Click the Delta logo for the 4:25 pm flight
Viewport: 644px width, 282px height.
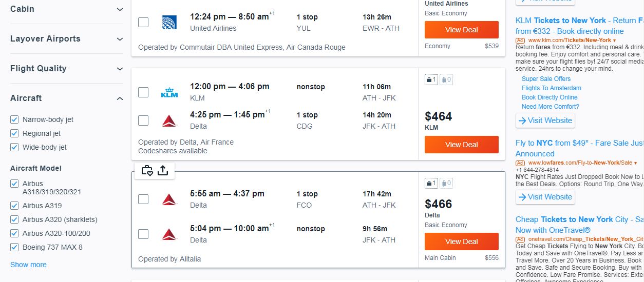click(x=169, y=121)
